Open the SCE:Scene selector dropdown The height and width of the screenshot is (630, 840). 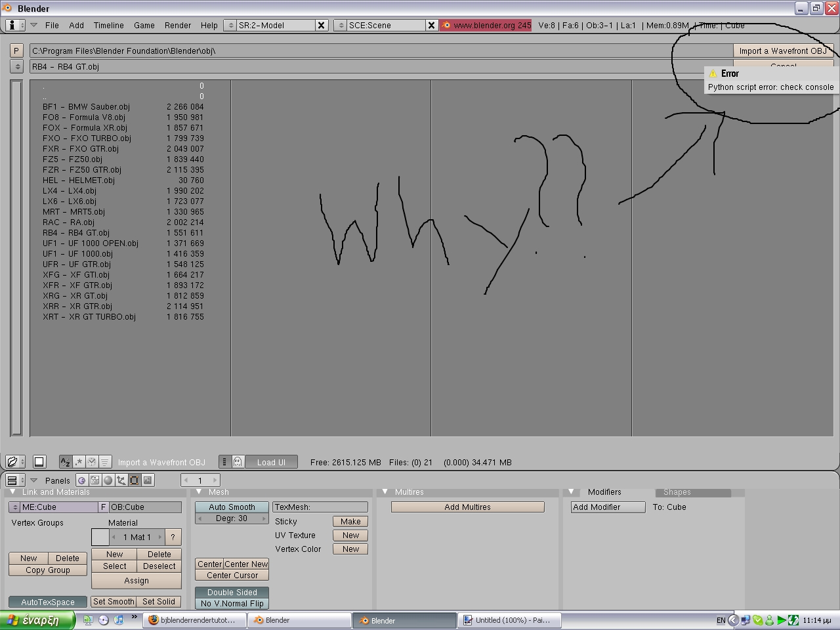click(x=340, y=25)
